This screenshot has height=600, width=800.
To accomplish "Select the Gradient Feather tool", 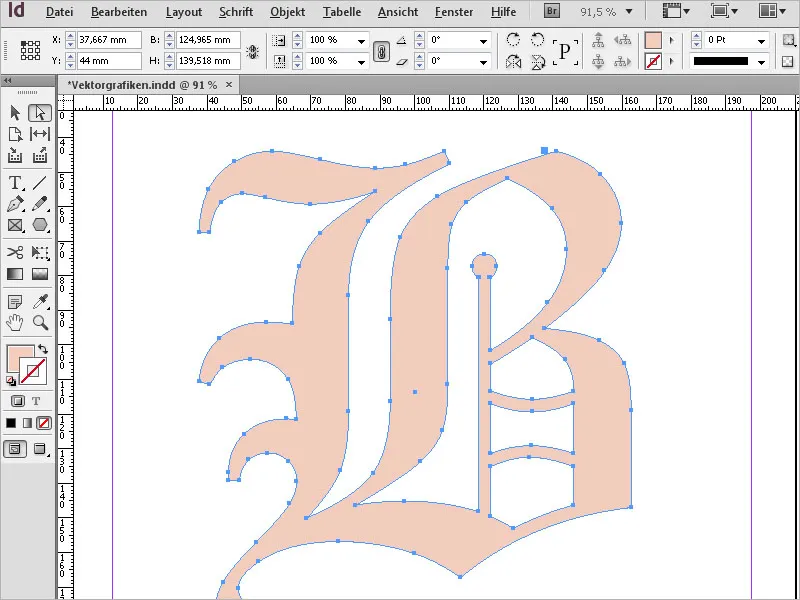I will [x=40, y=274].
